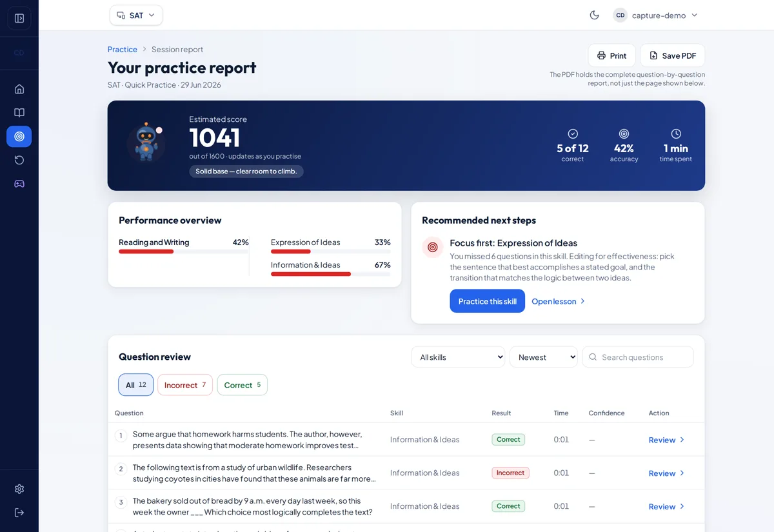Viewport: 774px width, 532px height.
Task: Select the target practice icon in sidebar
Action: tap(19, 137)
